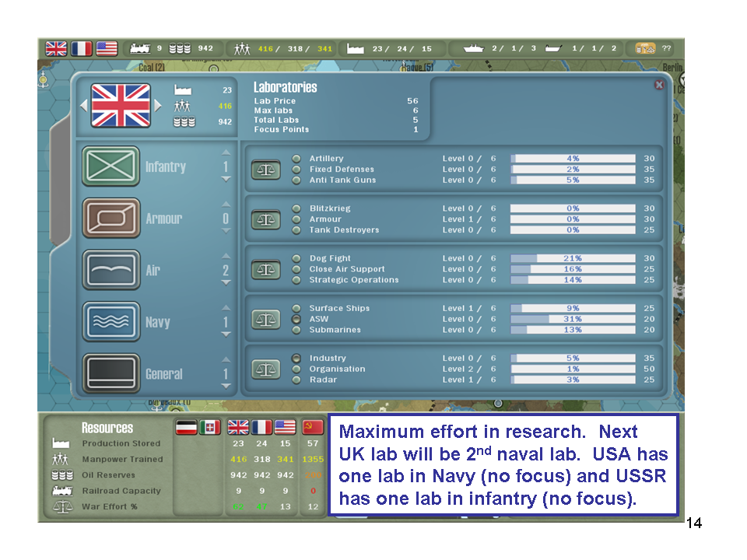Click the Dog Fight 21% progress bar
Screen dimensions: 747x560
click(573, 258)
